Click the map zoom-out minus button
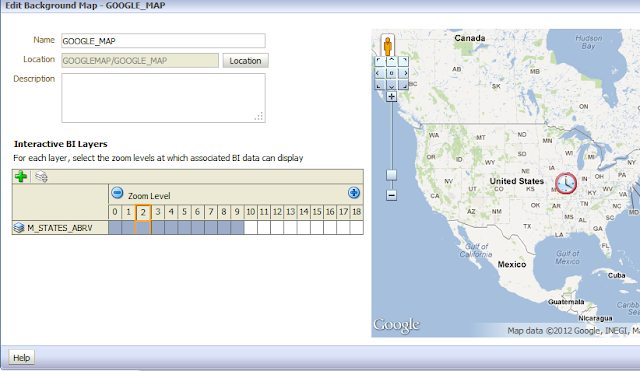Screen dimensions: 640x371 391,195
